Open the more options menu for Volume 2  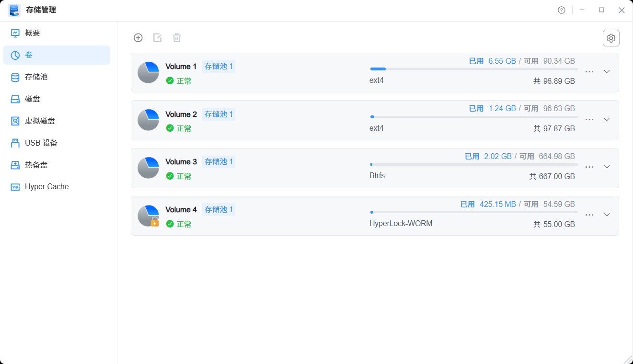pos(589,119)
